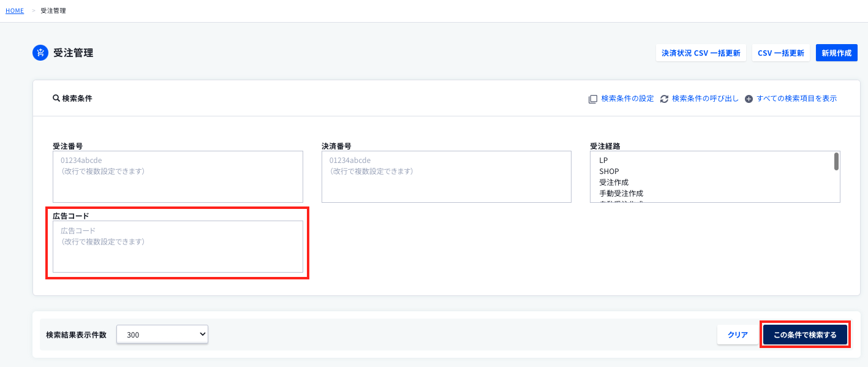Click the CSV 一括更新 button
The height and width of the screenshot is (367, 868).
(x=781, y=53)
